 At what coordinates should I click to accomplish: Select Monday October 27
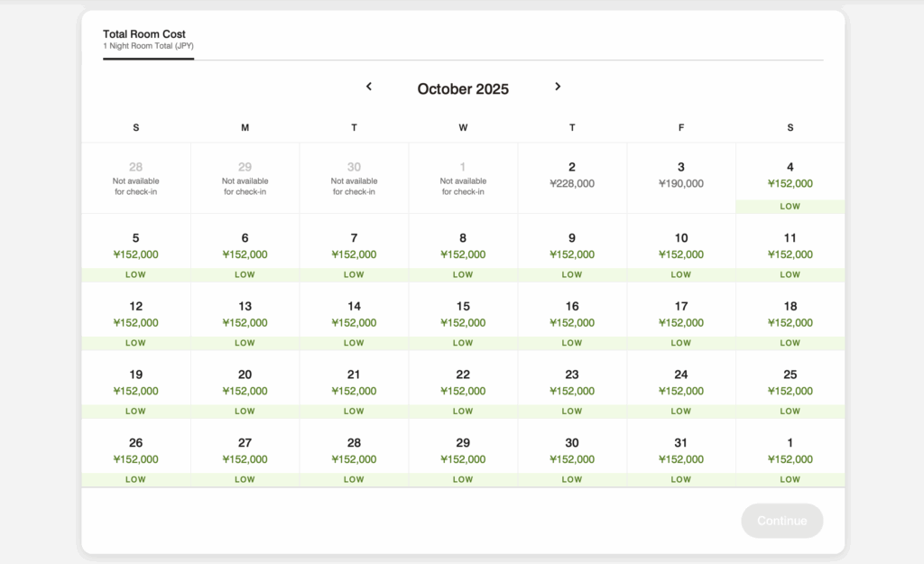click(x=245, y=451)
